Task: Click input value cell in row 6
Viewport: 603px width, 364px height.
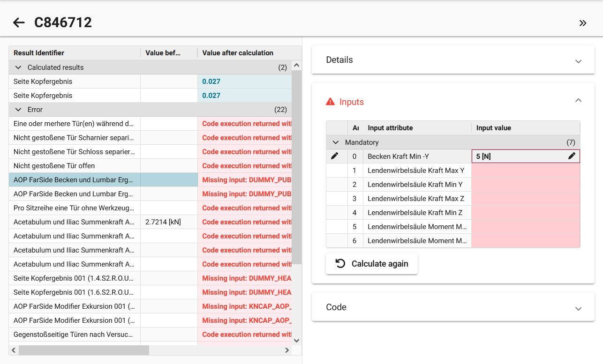Action: [x=526, y=241]
